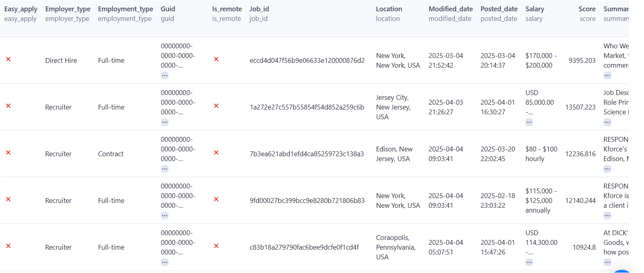The height and width of the screenshot is (273, 644).
Task: Click the red X under Easy_apply for Direct Hire row
Action: click(x=8, y=59)
